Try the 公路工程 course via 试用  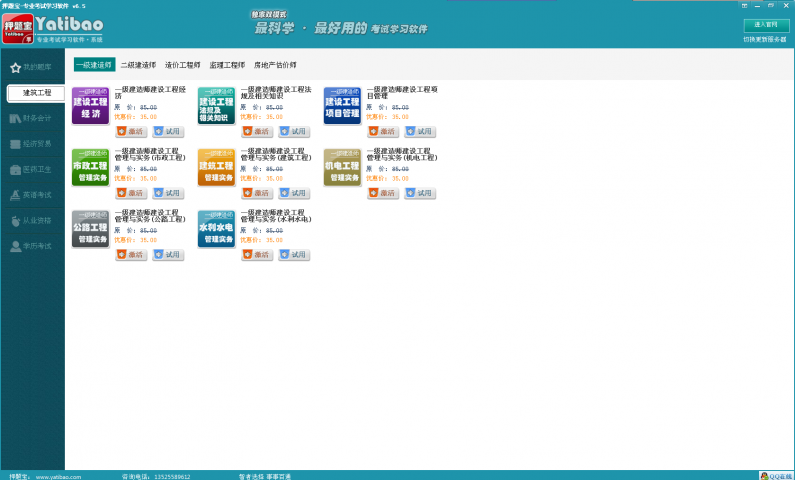tap(168, 254)
